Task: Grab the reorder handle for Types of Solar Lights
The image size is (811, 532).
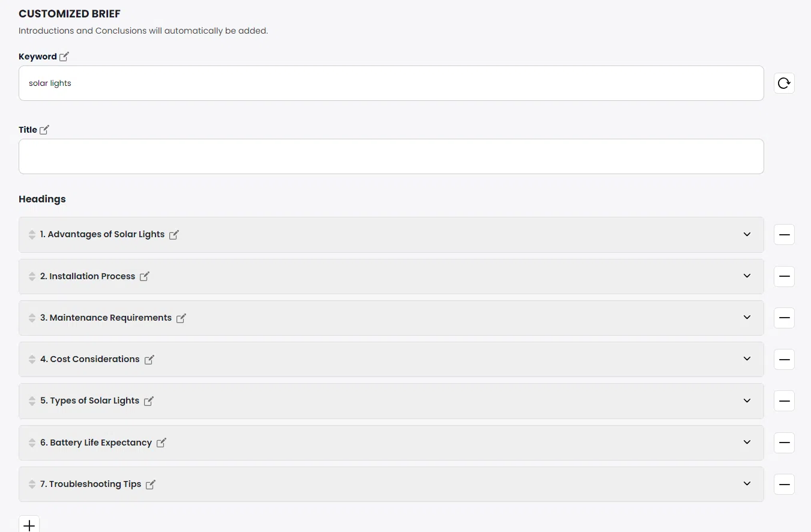Action: [32, 401]
